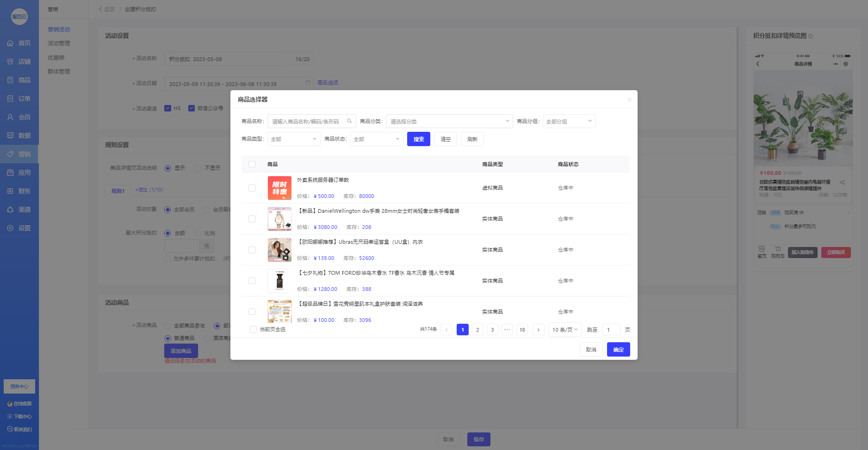
Task: Open 群体管理 submenu item
Action: pos(59,72)
